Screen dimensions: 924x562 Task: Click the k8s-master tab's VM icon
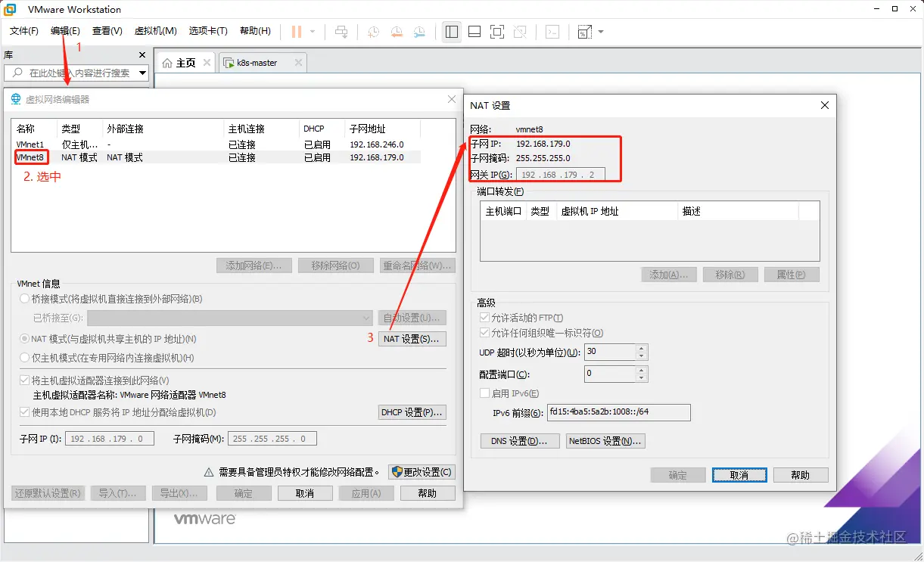tap(228, 63)
